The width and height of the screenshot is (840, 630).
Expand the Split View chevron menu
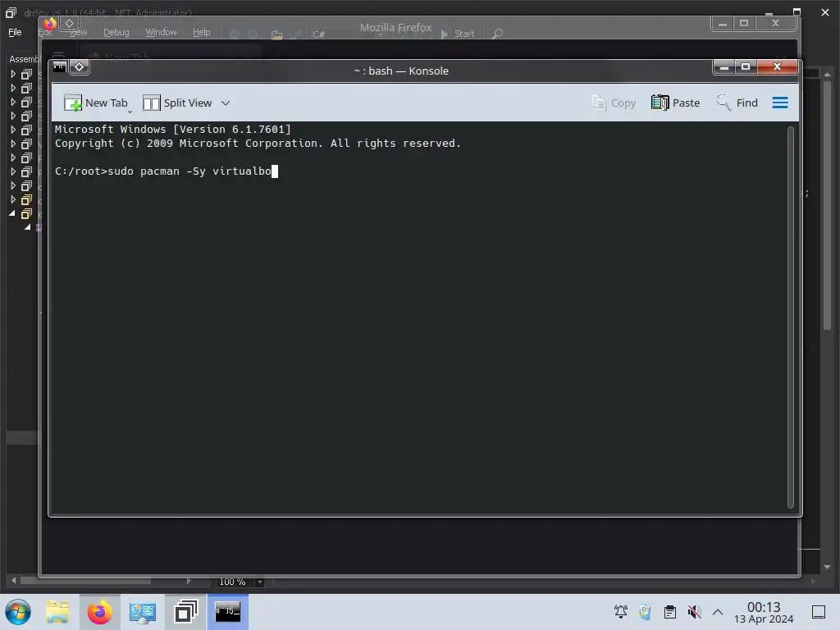click(x=226, y=103)
